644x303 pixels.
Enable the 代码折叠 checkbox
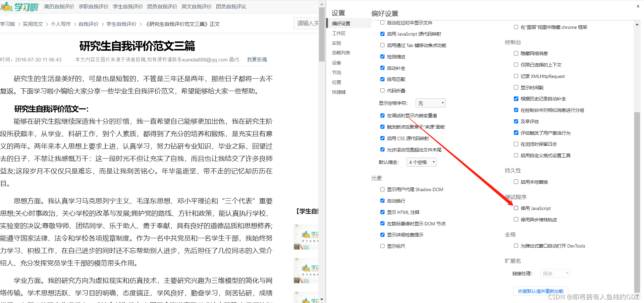coord(382,91)
